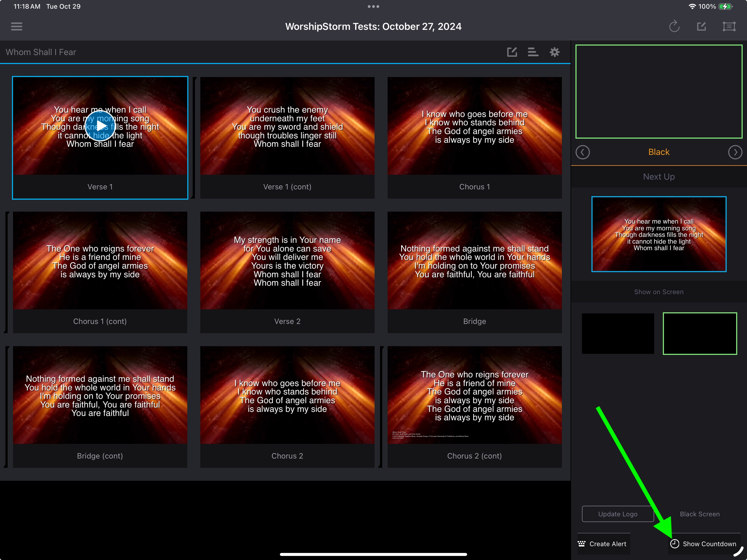This screenshot has height=560, width=747.
Task: Create an Alert message
Action: (x=603, y=544)
